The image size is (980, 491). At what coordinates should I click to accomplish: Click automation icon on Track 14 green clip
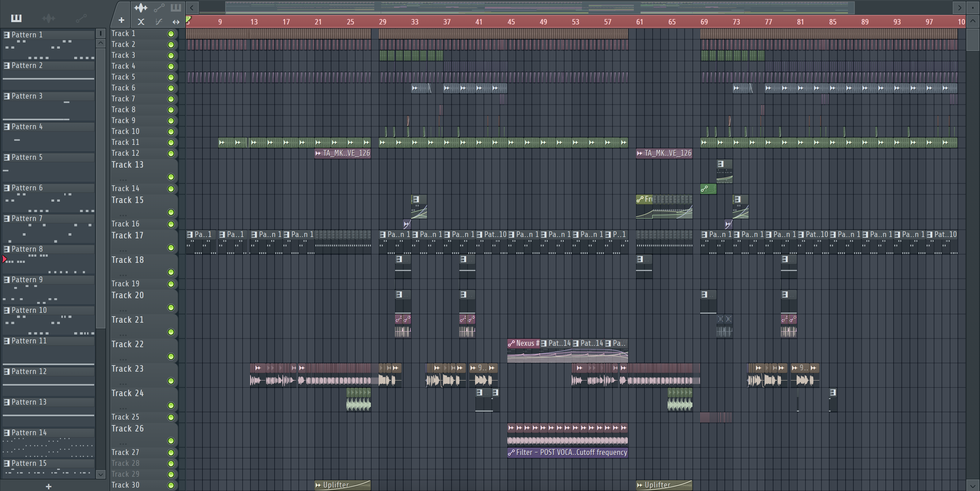pyautogui.click(x=705, y=188)
